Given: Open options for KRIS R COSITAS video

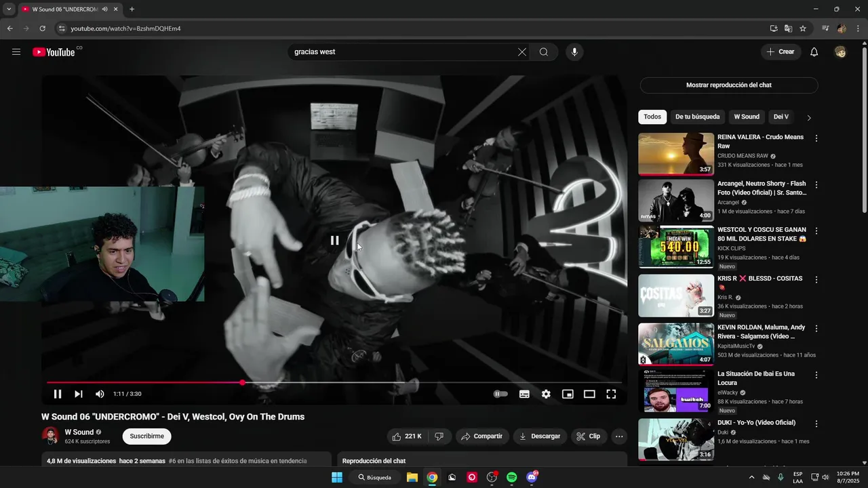Looking at the screenshot, I should point(816,279).
